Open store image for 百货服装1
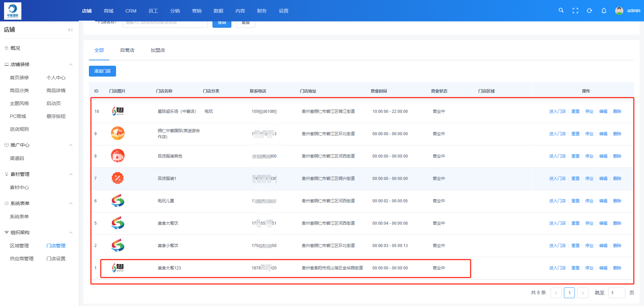Image resolution: width=644 pixels, height=306 pixels. (118, 178)
